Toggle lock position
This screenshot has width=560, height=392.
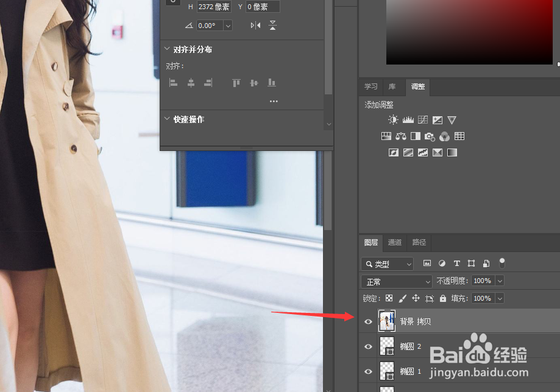tap(416, 298)
